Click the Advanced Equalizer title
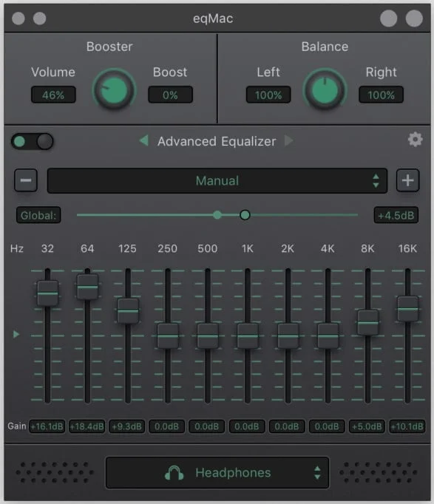The width and height of the screenshot is (434, 504). 217,141
